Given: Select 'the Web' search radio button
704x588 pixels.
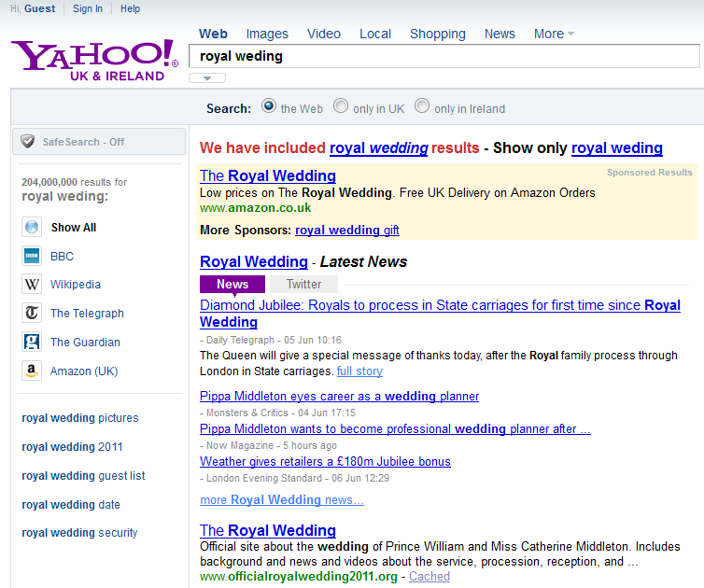Looking at the screenshot, I should point(269,106).
